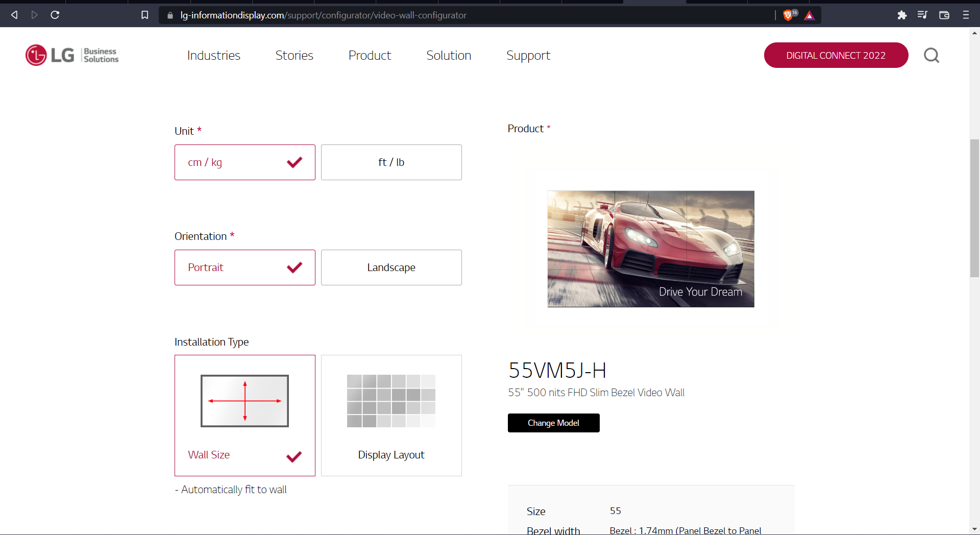Click the site padlock icon
The image size is (980, 535).
point(170,15)
